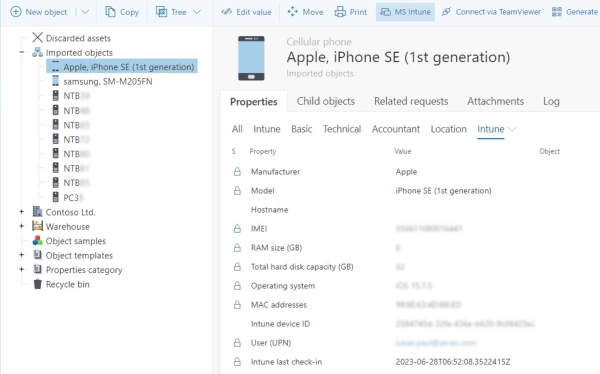Open the Tree dropdown chevron
Screen dimensions: 600x374
tap(197, 12)
